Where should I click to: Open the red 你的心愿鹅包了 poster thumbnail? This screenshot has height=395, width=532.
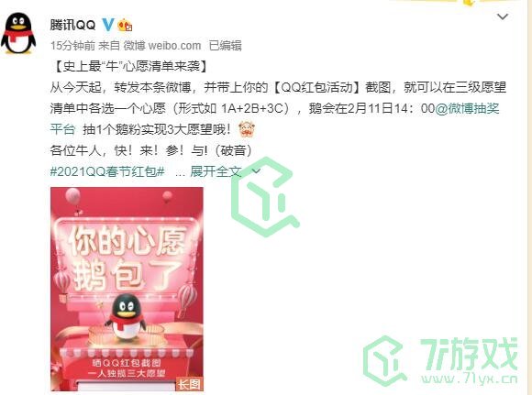pos(127,289)
